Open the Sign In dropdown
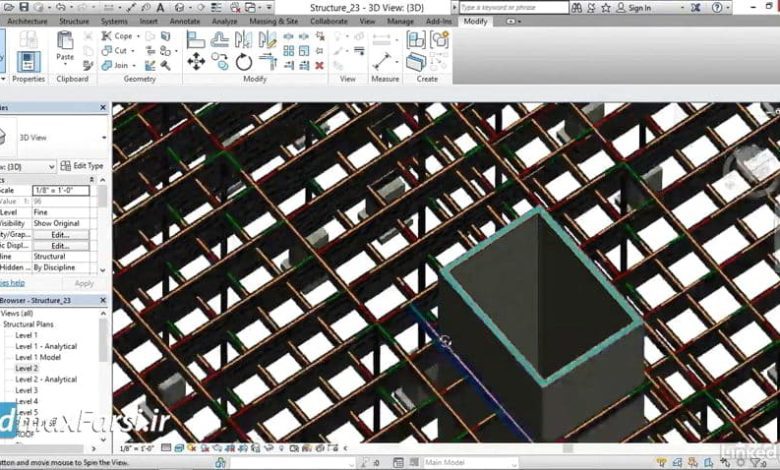Image resolution: width=780 pixels, height=470 pixels. click(682, 7)
